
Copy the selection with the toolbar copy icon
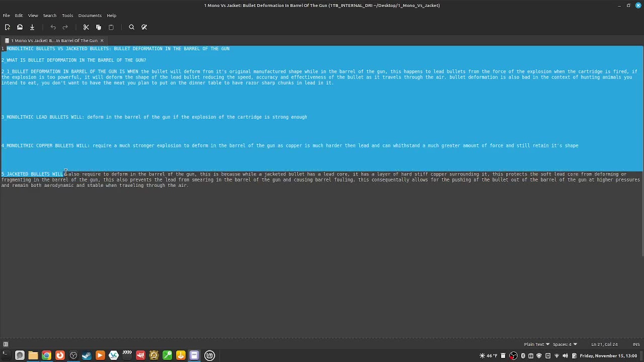point(99,27)
